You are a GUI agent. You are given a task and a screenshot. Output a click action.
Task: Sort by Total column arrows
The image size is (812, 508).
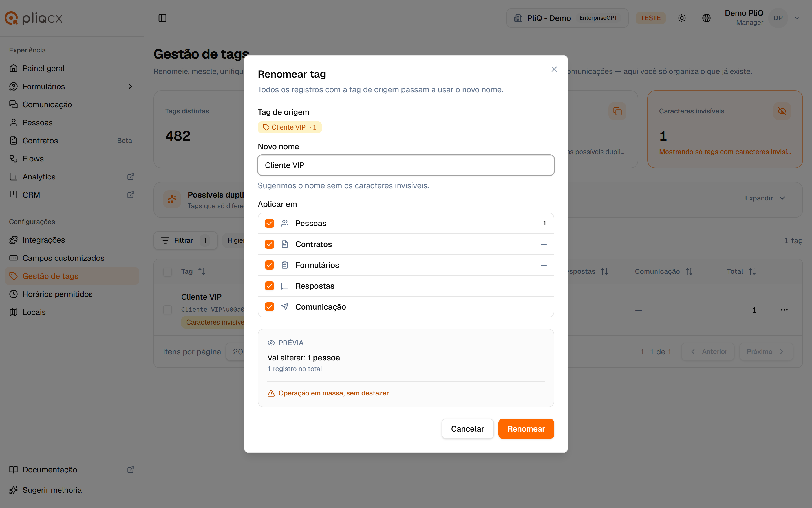pyautogui.click(x=752, y=271)
